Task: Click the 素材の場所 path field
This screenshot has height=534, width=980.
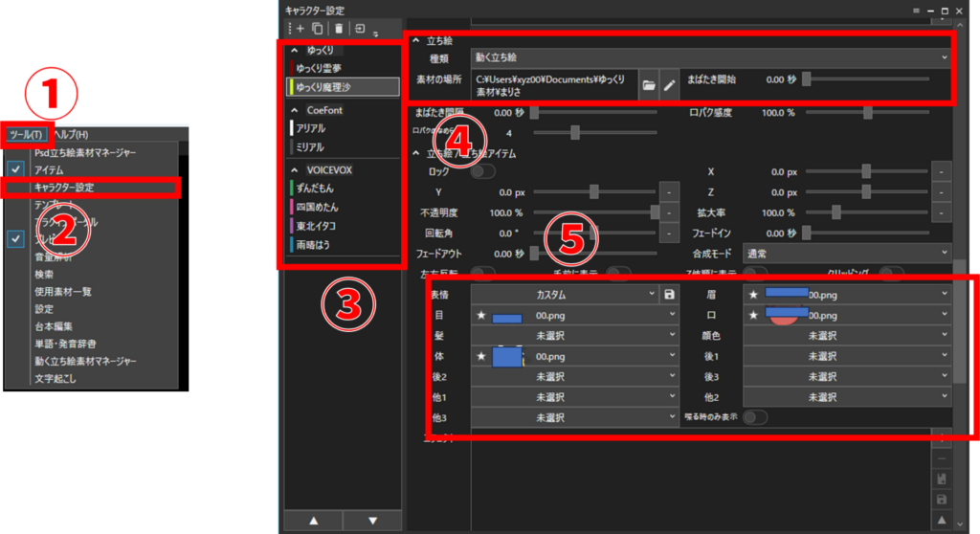Action: pyautogui.click(x=554, y=85)
